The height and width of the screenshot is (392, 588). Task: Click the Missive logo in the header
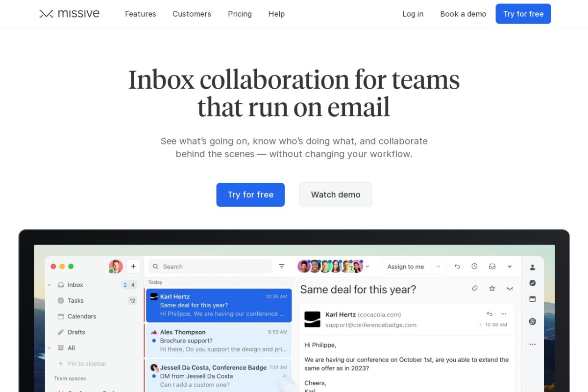(69, 14)
